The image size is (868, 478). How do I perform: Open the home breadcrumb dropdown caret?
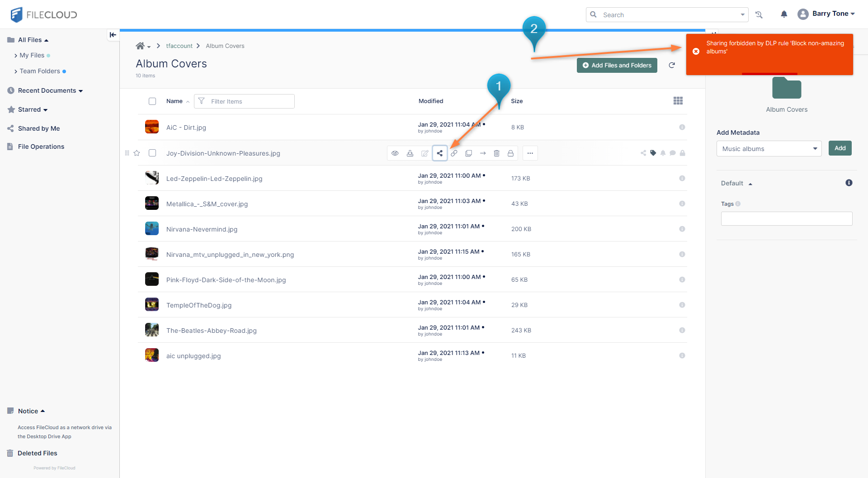point(149,47)
